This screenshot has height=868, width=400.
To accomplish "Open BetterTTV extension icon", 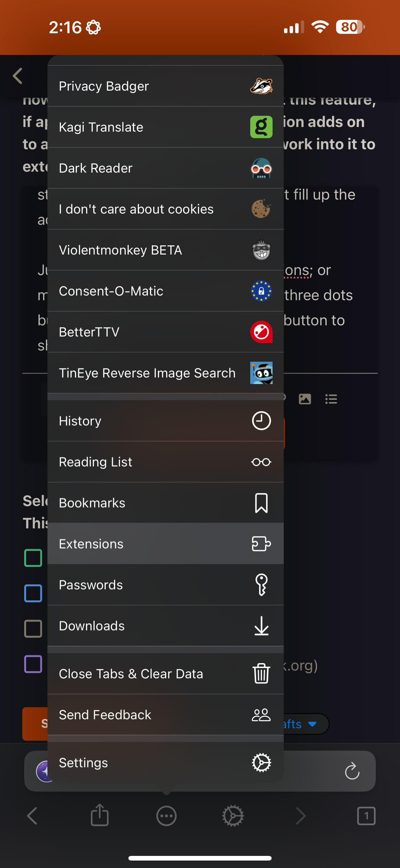I will pyautogui.click(x=261, y=332).
